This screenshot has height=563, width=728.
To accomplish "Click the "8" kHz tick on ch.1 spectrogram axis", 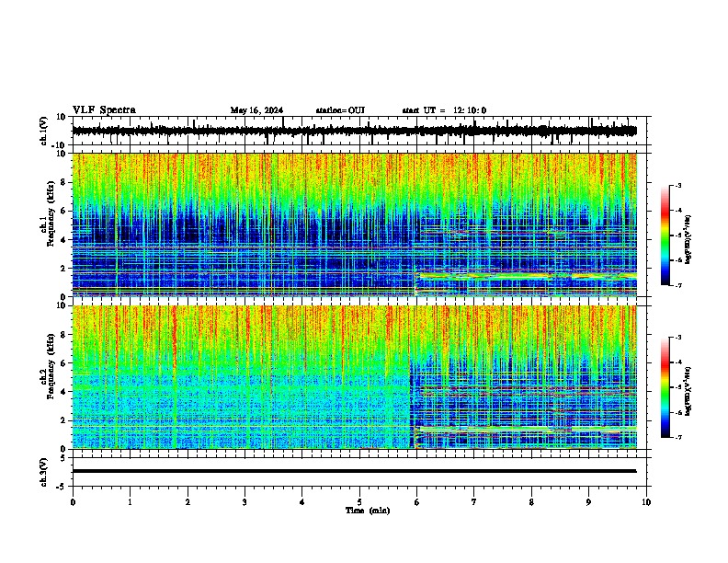I will (64, 182).
